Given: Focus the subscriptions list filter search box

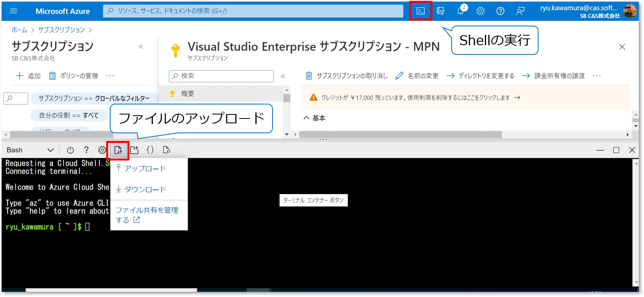Looking at the screenshot, I should point(16,98).
